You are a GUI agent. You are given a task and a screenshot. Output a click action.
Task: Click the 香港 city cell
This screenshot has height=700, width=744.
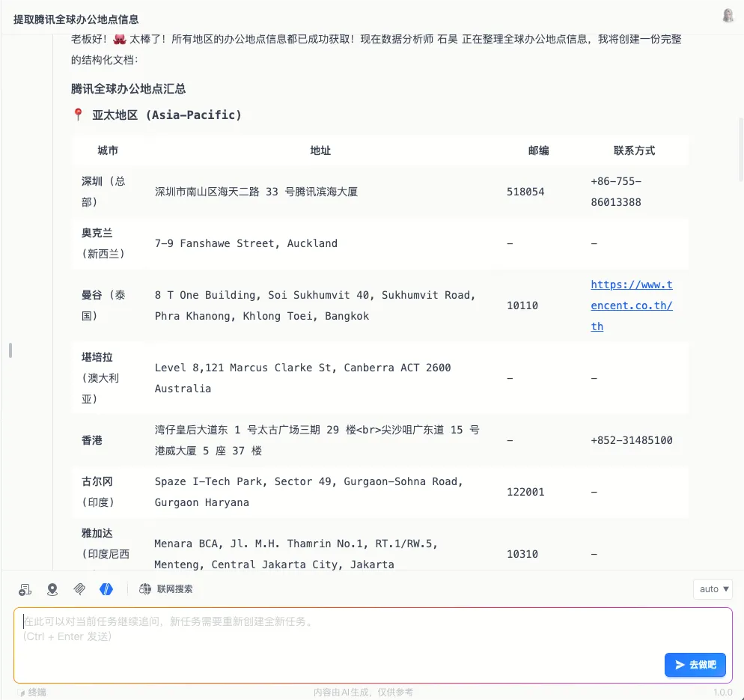pyautogui.click(x=92, y=440)
